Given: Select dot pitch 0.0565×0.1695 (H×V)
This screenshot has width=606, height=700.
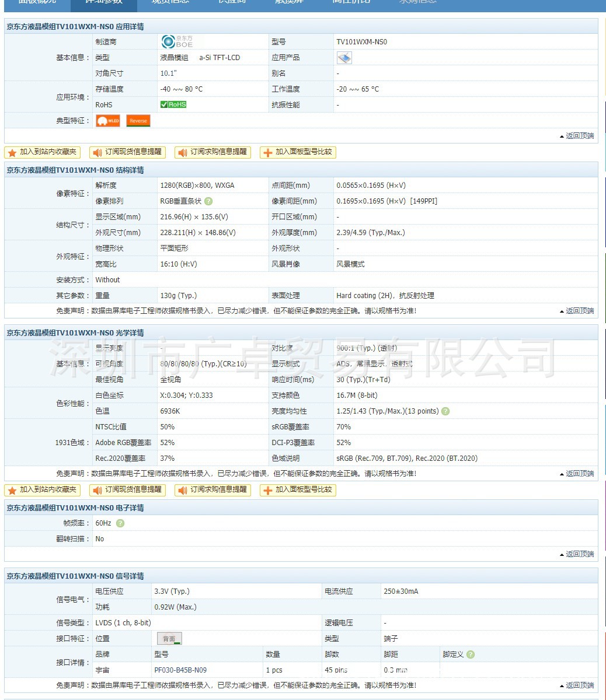Looking at the screenshot, I should (371, 185).
